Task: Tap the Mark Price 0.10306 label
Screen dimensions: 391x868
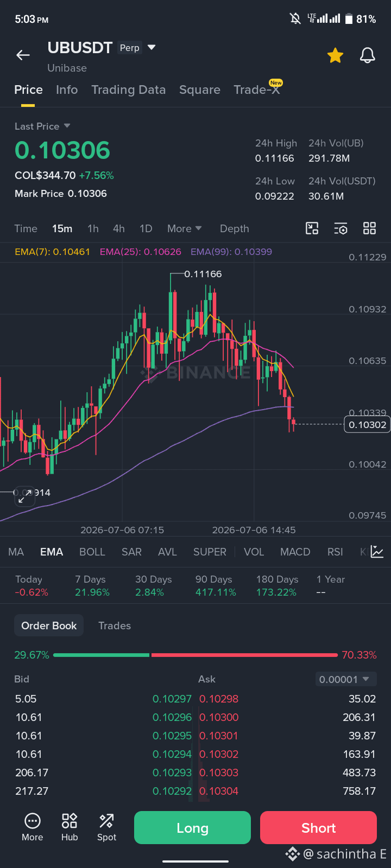Action: [x=61, y=194]
